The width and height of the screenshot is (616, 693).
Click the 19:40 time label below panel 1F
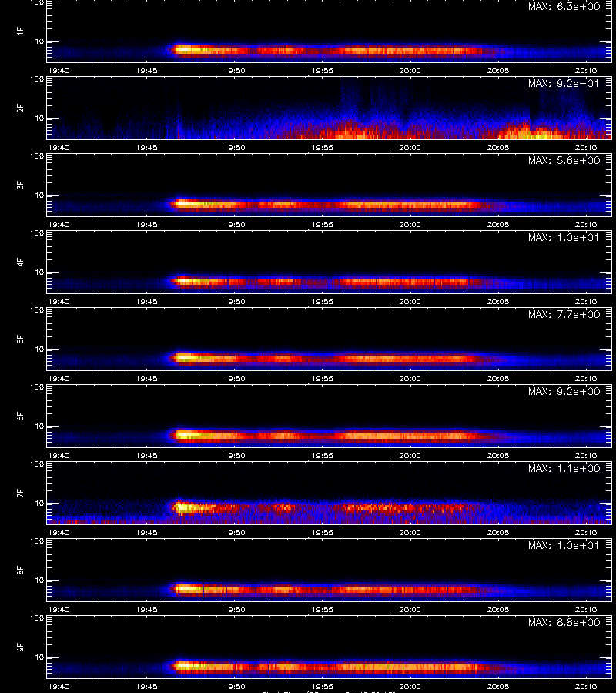[59, 70]
